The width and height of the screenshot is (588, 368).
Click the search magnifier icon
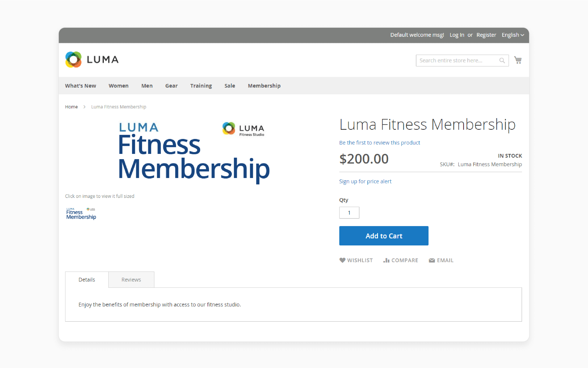coord(503,60)
